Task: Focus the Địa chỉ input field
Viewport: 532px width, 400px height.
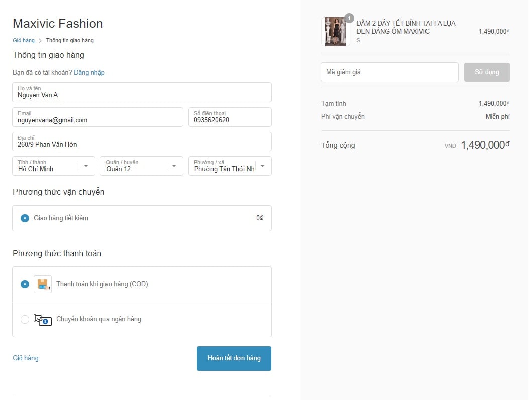Action: (x=142, y=142)
